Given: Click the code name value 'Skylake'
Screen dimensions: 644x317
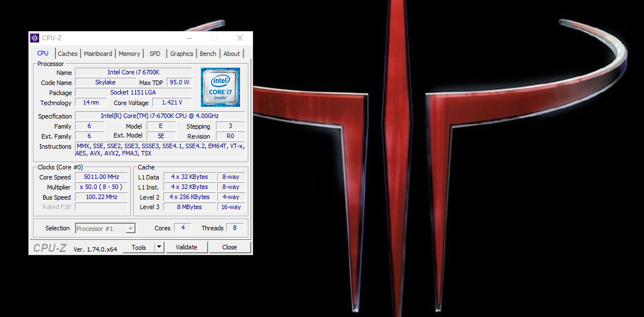Looking at the screenshot, I should tap(105, 82).
